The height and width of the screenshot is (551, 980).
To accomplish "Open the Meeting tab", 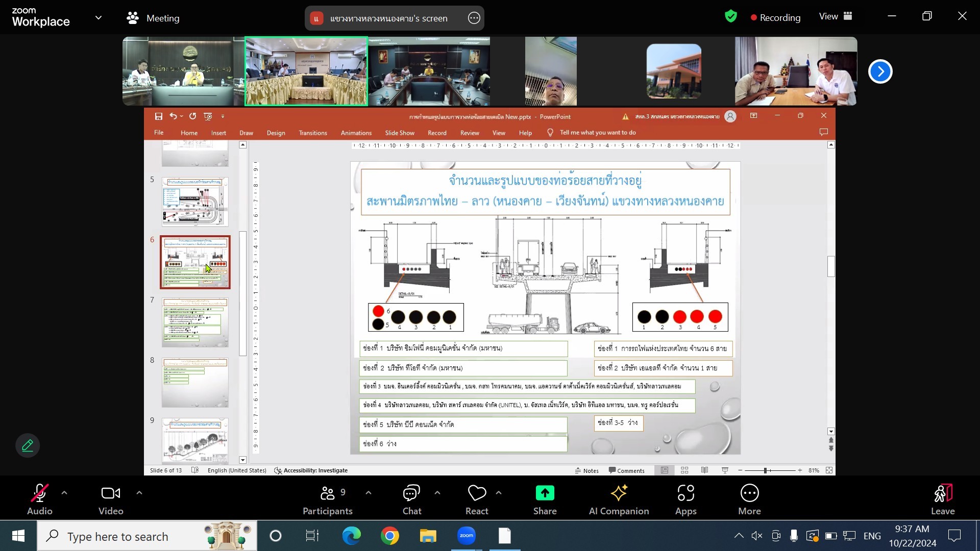I will [153, 18].
